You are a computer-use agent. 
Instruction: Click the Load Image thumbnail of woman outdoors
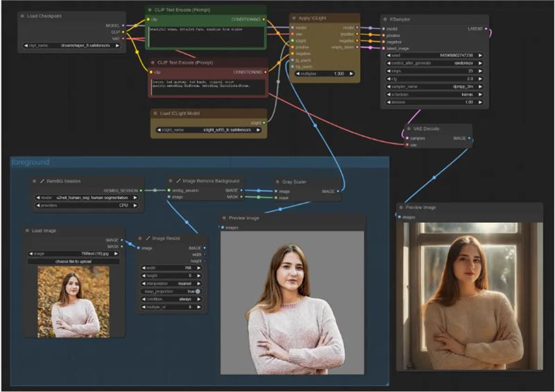tap(74, 302)
